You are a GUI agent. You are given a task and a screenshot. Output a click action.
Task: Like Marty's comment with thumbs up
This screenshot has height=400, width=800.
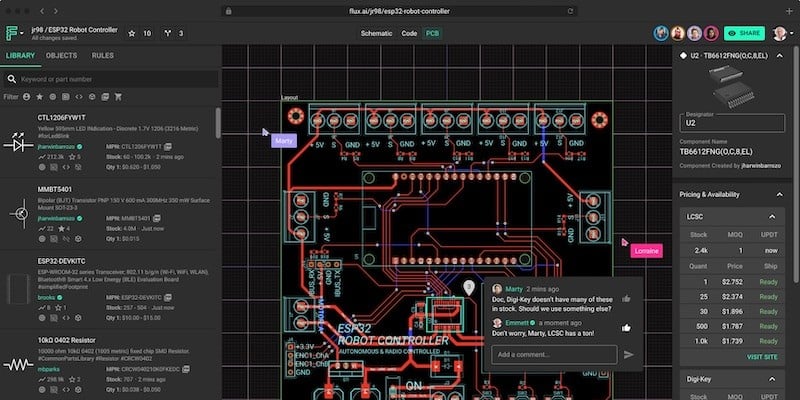pyautogui.click(x=626, y=299)
